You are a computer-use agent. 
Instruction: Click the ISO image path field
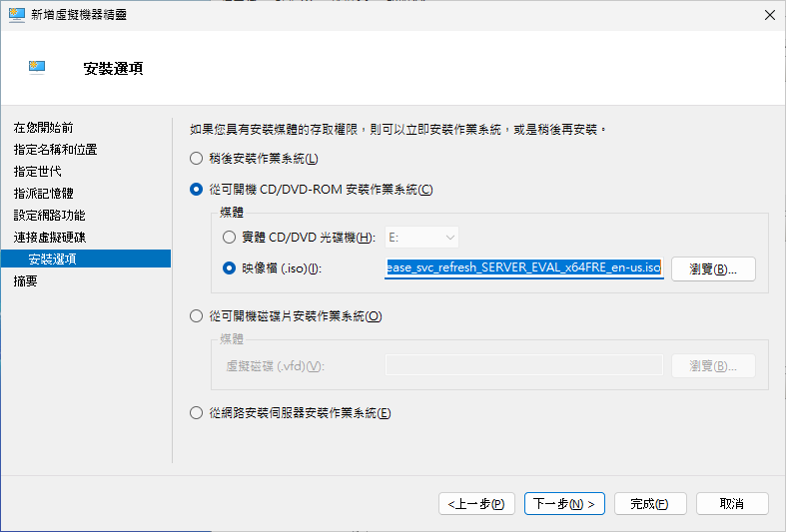tap(523, 267)
